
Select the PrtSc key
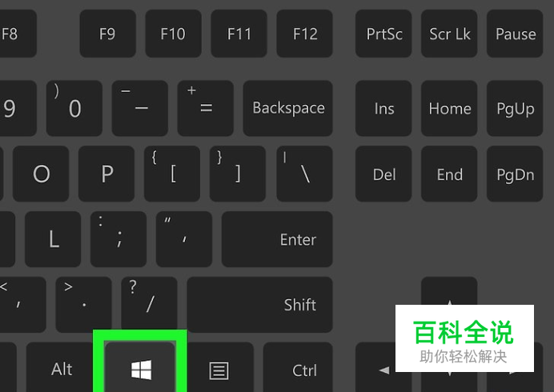(383, 34)
